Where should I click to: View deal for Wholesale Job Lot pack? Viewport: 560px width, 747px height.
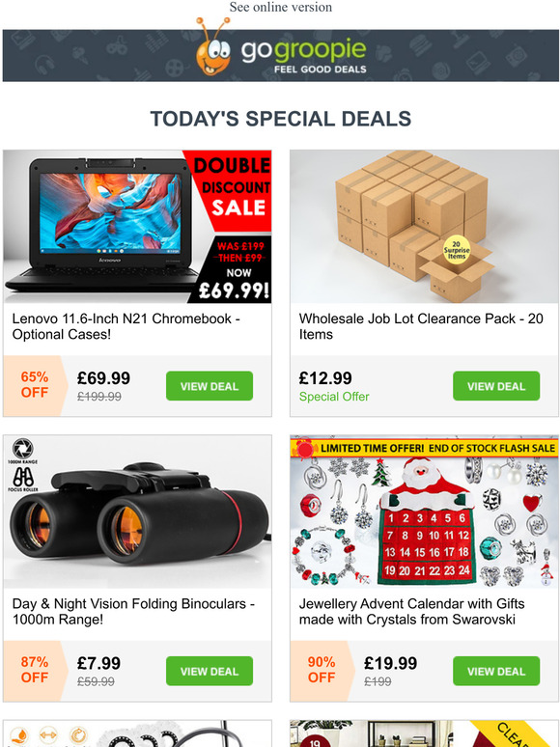click(x=496, y=386)
